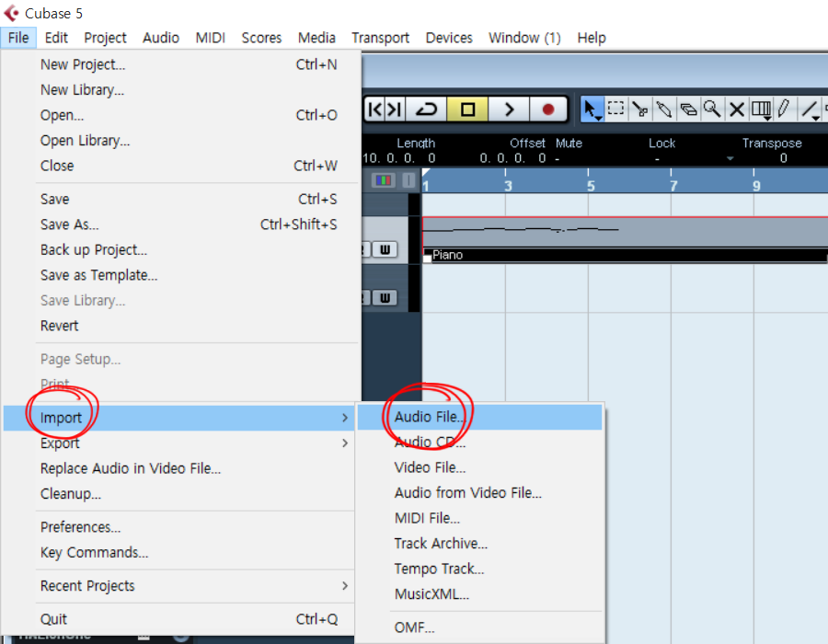Select Audio from Video File entry
The height and width of the screenshot is (644, 828).
point(479,493)
